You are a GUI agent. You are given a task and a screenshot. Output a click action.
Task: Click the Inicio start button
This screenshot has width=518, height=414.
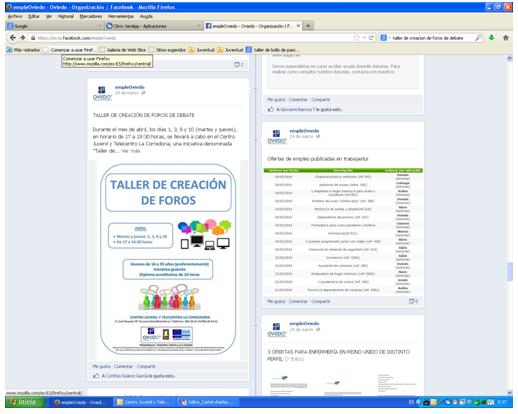coord(25,402)
